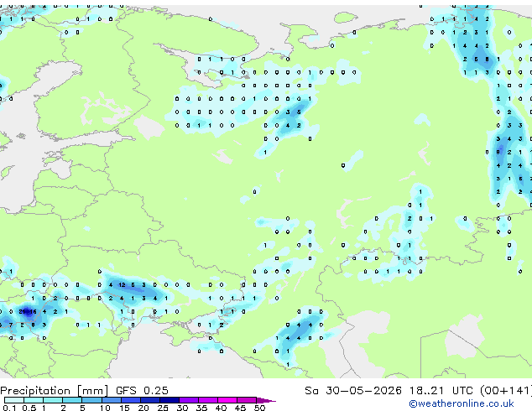The height and width of the screenshot is (411, 532).
Task: Click the '(00+141)' forecast offset text
Action: point(505,391)
